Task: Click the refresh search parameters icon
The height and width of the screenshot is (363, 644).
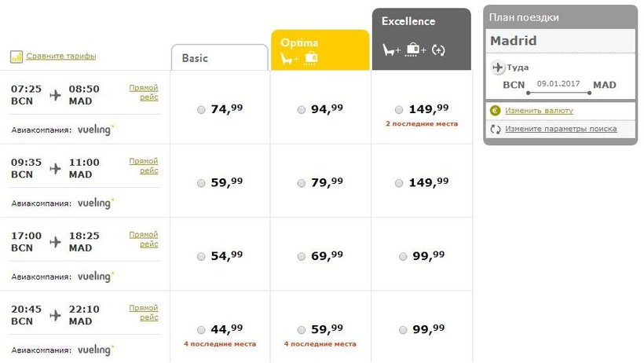Action: 496,129
